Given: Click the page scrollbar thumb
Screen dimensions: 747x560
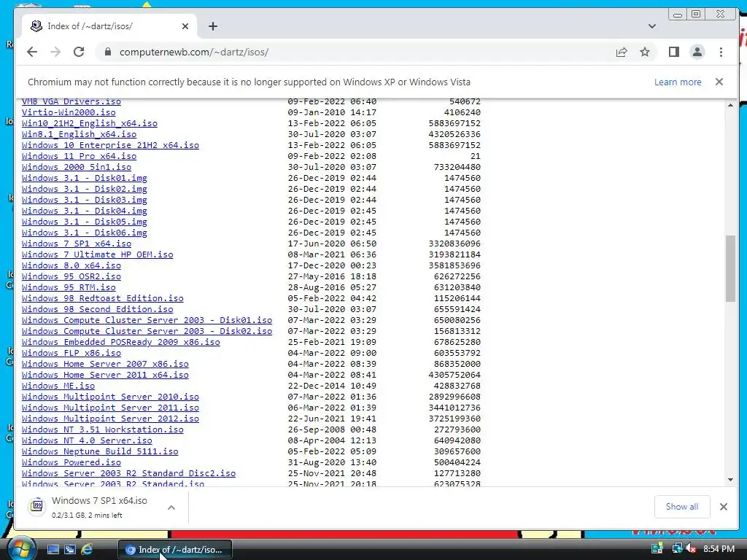Looking at the screenshot, I should tap(730, 268).
